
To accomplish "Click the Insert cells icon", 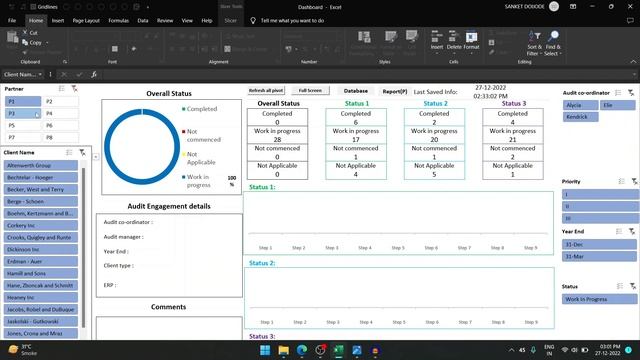I will click(x=436, y=36).
